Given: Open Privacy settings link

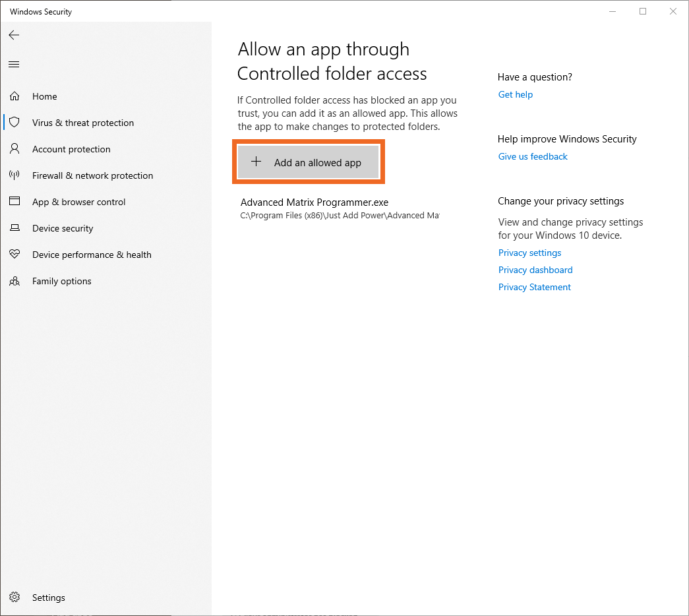Looking at the screenshot, I should (529, 253).
